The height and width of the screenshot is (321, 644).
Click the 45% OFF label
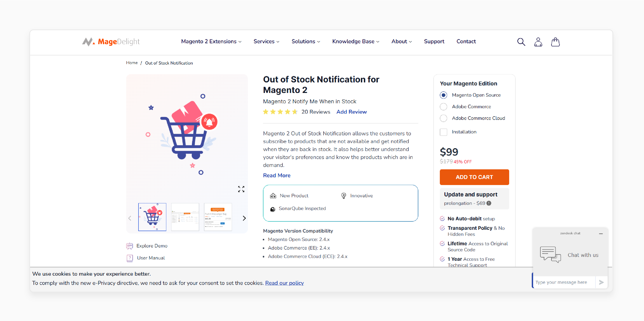tap(462, 162)
